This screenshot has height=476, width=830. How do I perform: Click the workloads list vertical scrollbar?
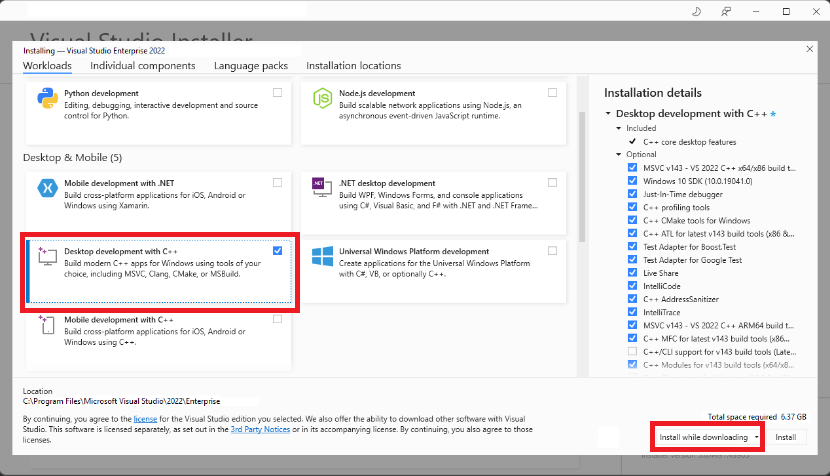click(582, 176)
